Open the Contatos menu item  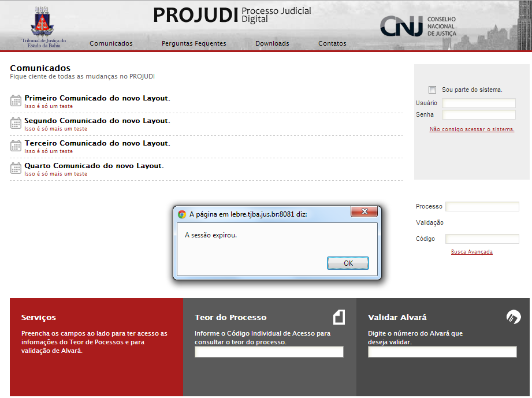click(x=332, y=43)
